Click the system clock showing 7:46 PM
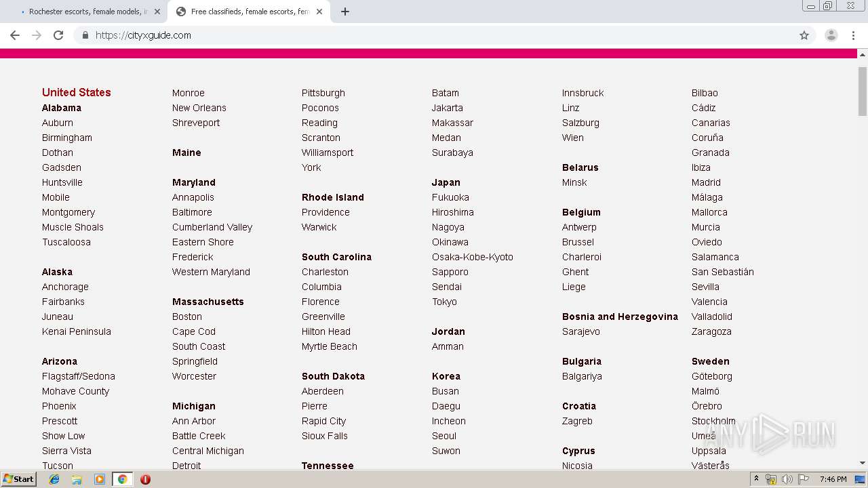 pos(833,479)
